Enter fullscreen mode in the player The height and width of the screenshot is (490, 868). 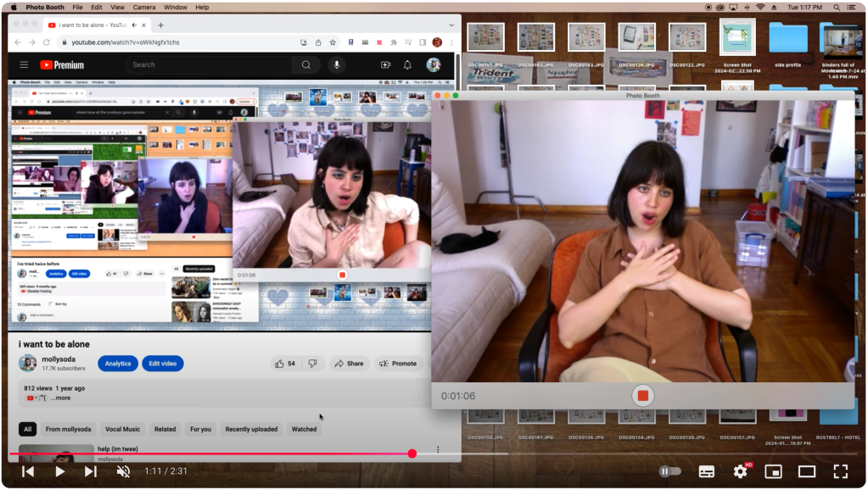(840, 471)
